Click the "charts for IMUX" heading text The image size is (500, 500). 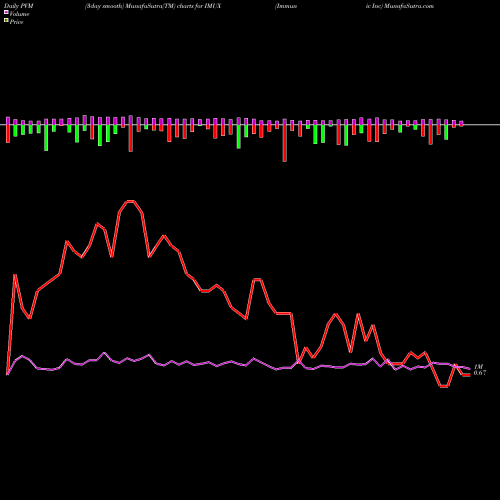199,6
